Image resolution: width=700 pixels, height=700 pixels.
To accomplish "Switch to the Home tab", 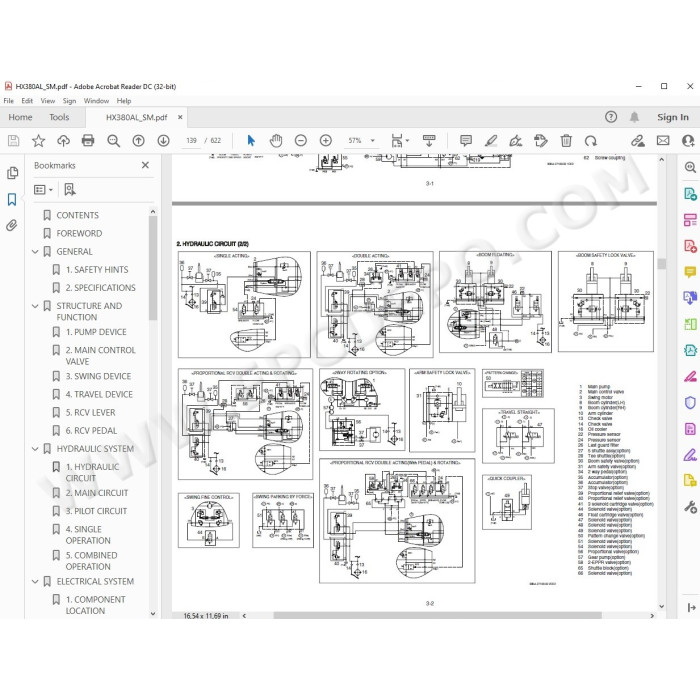I will (x=20, y=117).
